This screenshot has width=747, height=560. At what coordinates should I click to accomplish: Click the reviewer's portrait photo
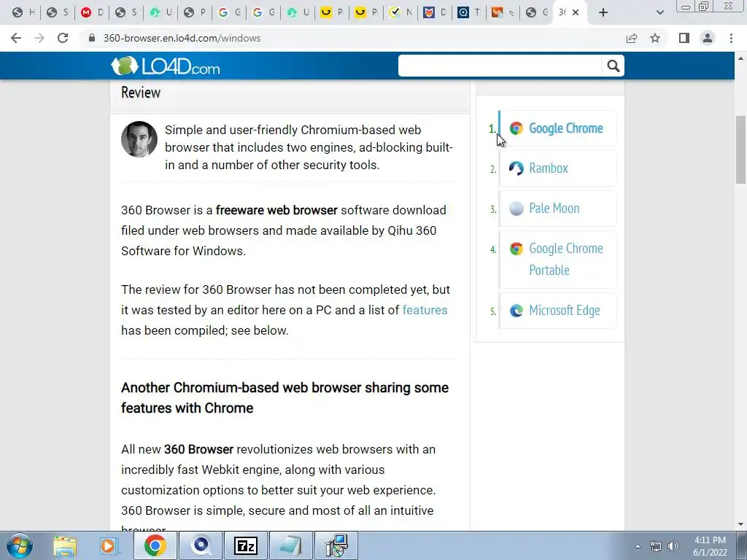pyautogui.click(x=139, y=139)
